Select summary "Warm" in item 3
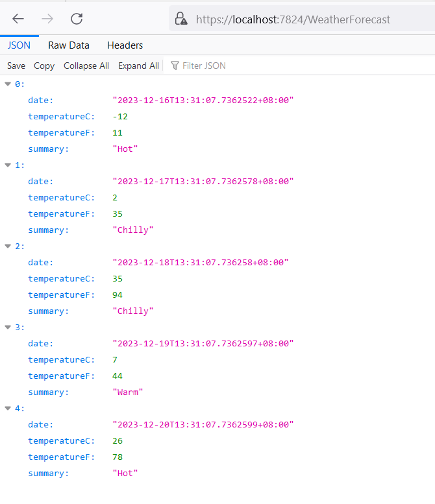This screenshot has width=435, height=504. (x=128, y=392)
